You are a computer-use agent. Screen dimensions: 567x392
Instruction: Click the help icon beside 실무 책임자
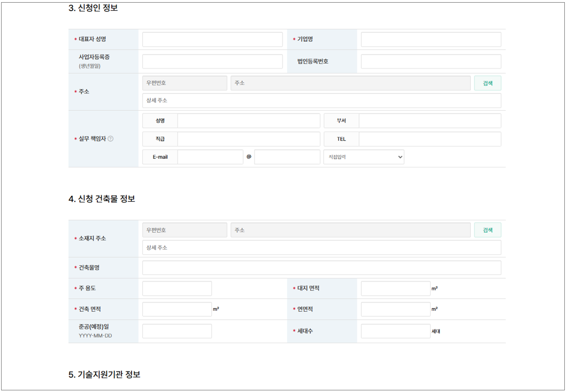tap(110, 139)
